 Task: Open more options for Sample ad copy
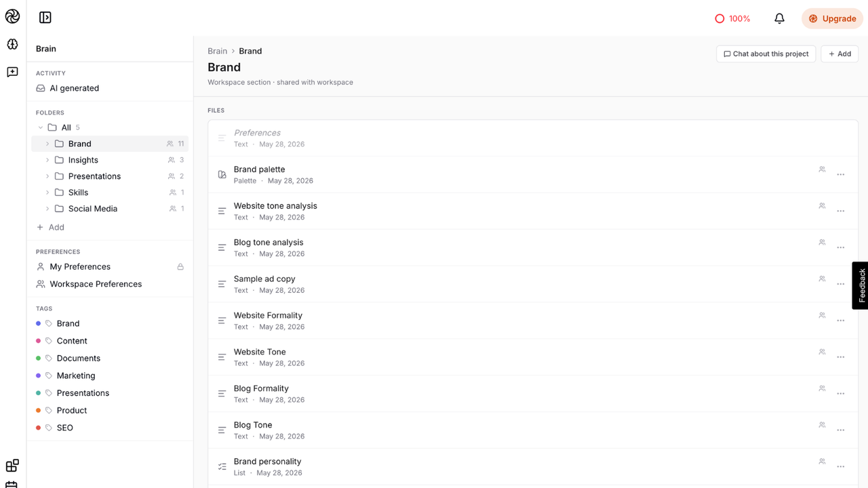coord(841,284)
